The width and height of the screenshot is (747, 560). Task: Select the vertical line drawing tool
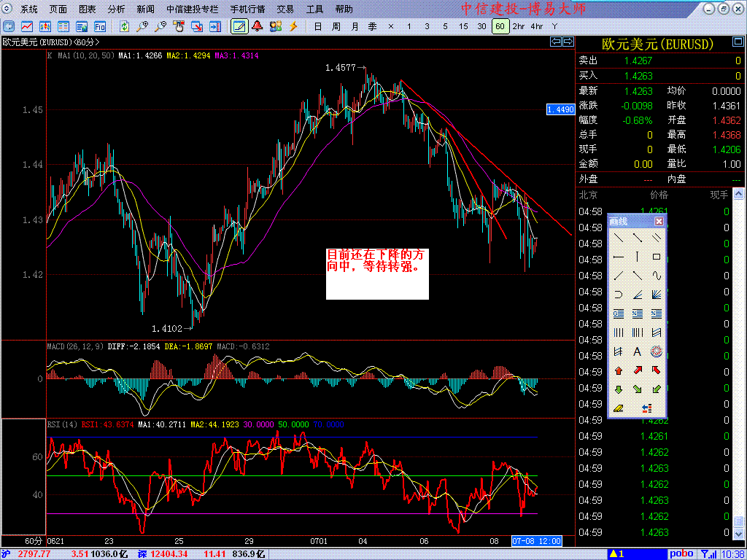[x=638, y=257]
